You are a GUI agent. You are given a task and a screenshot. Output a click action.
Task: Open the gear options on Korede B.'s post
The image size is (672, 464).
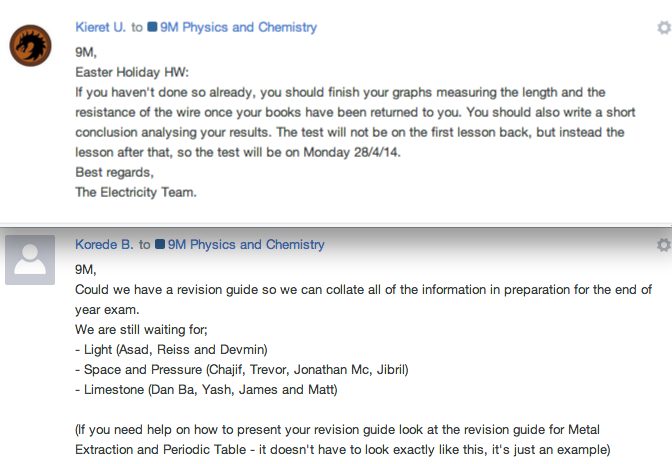663,245
